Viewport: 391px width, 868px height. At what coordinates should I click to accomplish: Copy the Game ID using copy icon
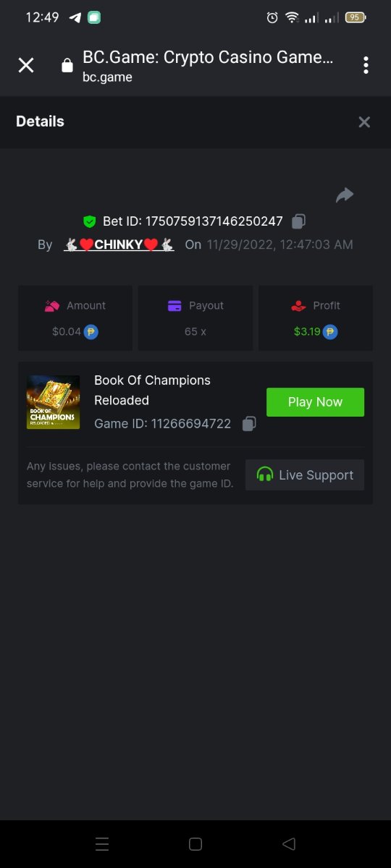pos(249,424)
